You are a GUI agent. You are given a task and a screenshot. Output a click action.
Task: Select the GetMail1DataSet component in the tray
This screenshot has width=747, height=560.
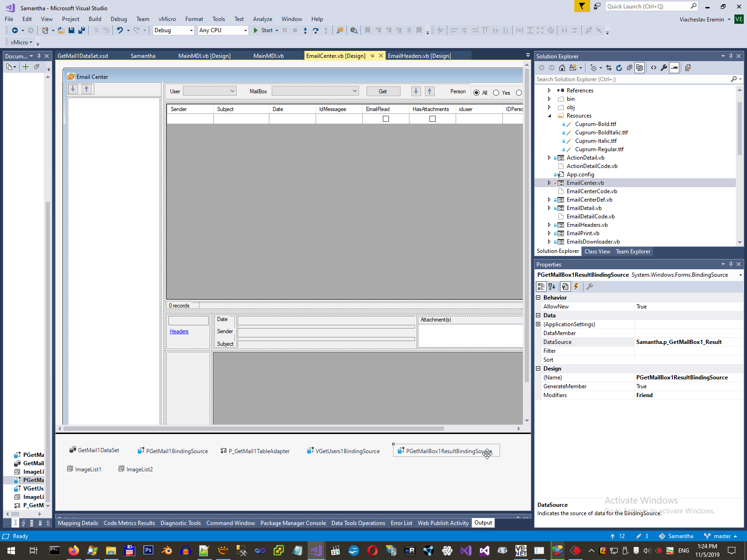pyautogui.click(x=94, y=450)
